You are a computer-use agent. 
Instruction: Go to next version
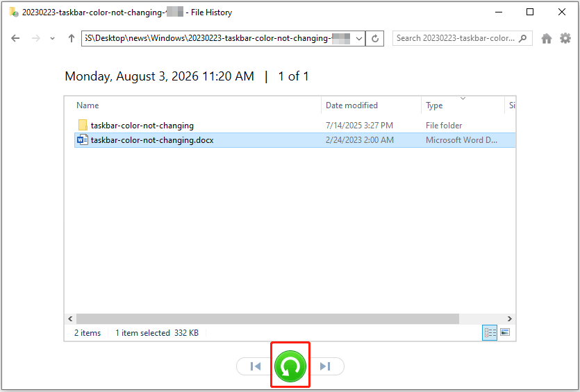(x=326, y=366)
